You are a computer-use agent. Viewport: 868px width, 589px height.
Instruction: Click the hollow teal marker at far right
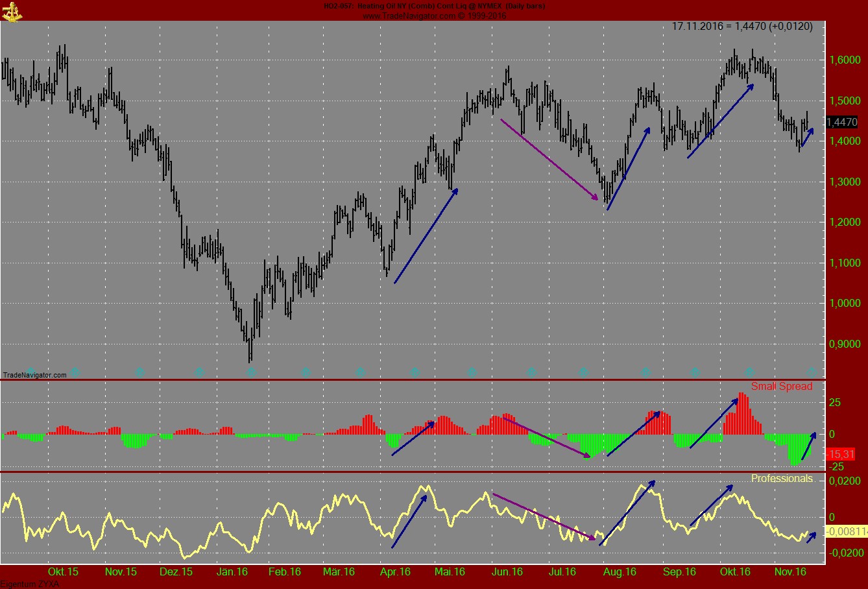click(811, 372)
